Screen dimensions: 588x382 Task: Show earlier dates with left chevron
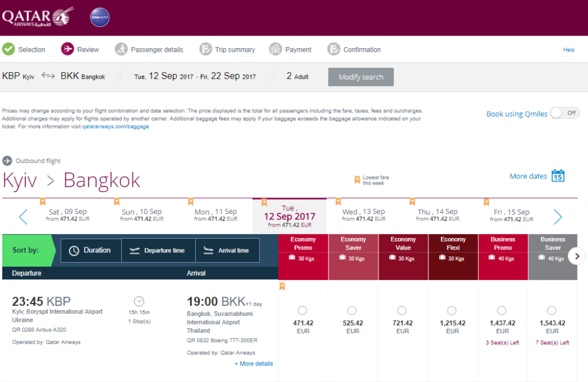tap(23, 217)
